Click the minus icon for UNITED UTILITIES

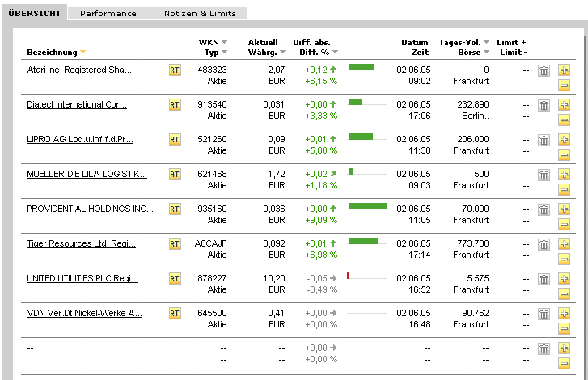(x=564, y=293)
